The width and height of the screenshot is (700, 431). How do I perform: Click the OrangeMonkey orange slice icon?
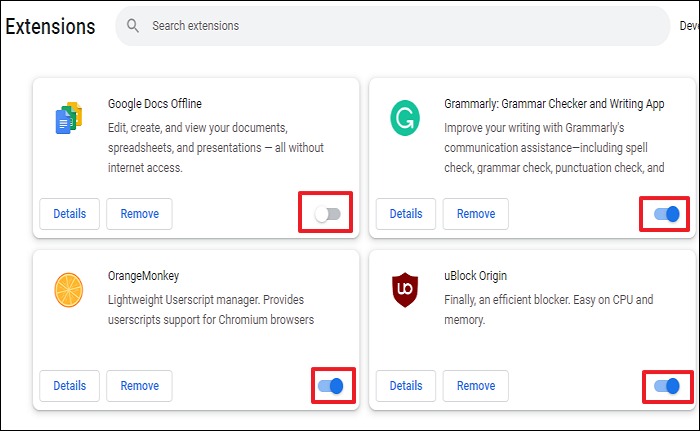click(69, 290)
